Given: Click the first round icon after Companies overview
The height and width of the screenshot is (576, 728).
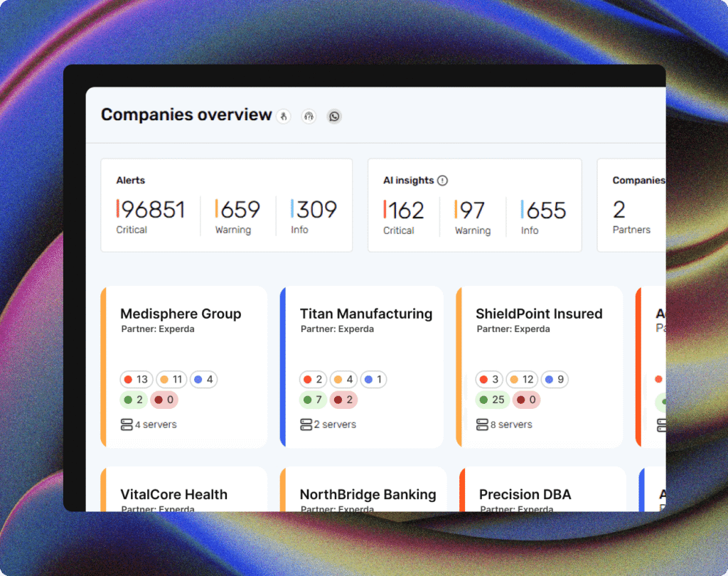Looking at the screenshot, I should tap(284, 116).
